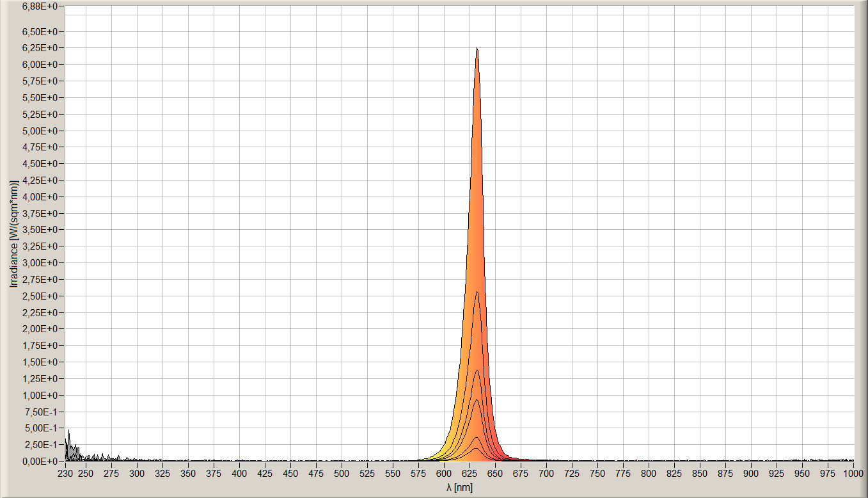The width and height of the screenshot is (868, 498).
Task: Click the x-axis label 975
Action: [828, 474]
